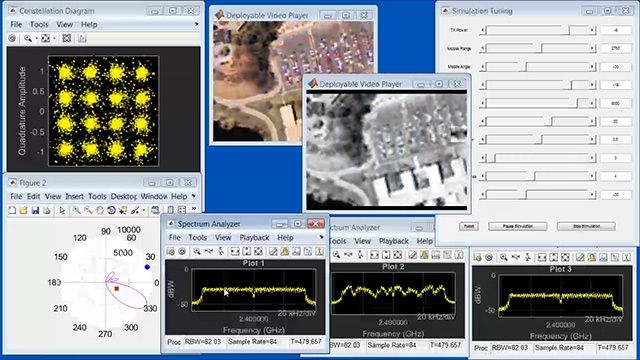This screenshot has height=360, width=640.
Task: Select the Data Cursor tool in Figure 2
Action: [122, 210]
